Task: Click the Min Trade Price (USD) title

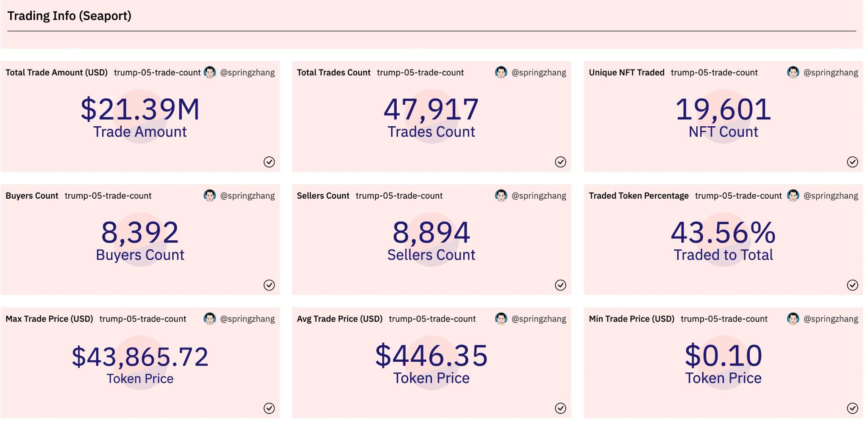Action: coord(632,319)
